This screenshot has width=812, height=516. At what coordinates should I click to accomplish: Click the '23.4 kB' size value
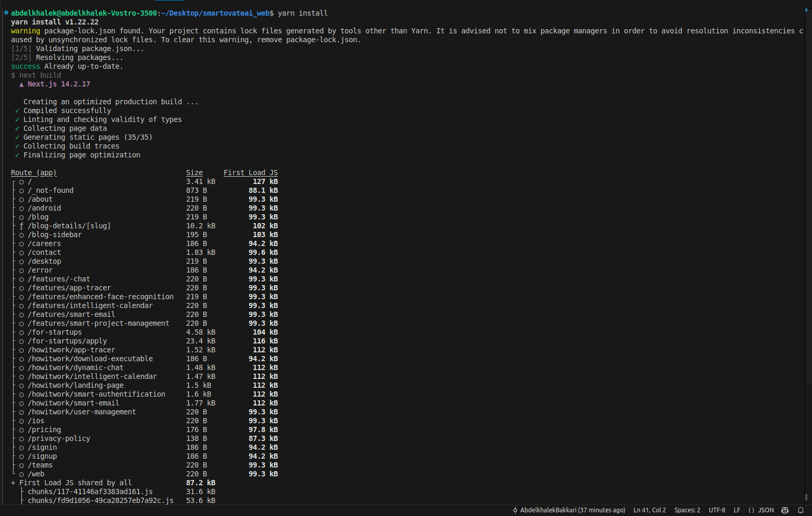(201, 341)
